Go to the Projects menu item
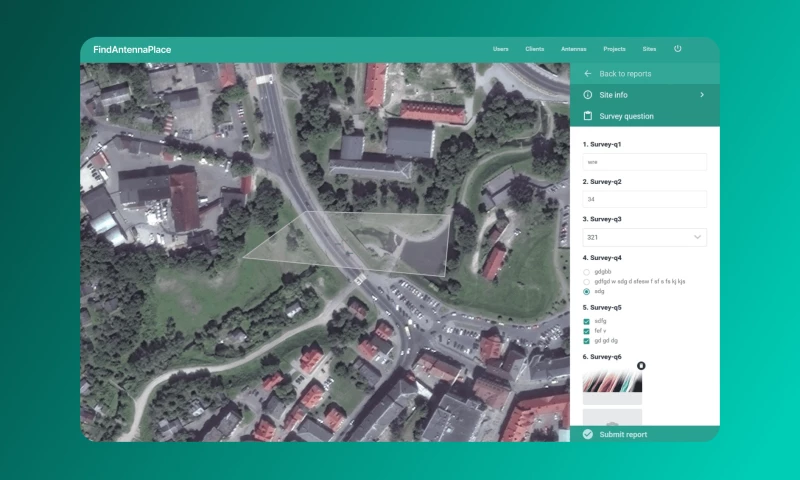The image size is (800, 480). coord(614,49)
